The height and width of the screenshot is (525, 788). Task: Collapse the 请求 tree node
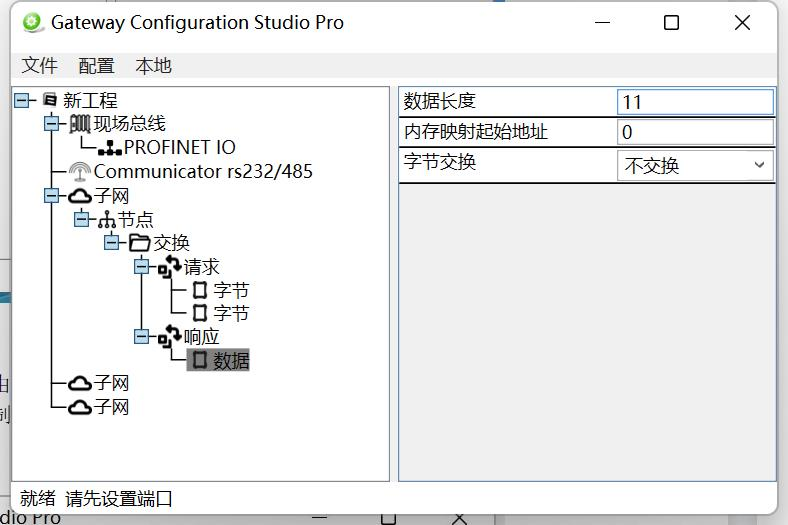[142, 267]
